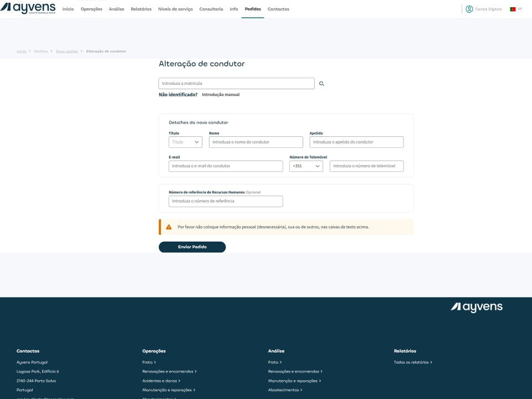Open Manutenção e reparações under footer Operações
The image size is (532, 399).
(x=168, y=390)
